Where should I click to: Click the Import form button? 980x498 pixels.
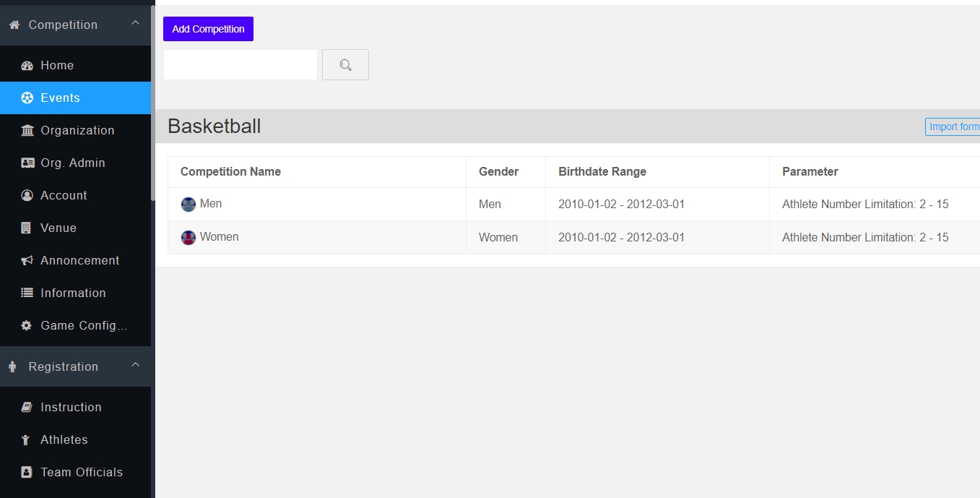(953, 127)
